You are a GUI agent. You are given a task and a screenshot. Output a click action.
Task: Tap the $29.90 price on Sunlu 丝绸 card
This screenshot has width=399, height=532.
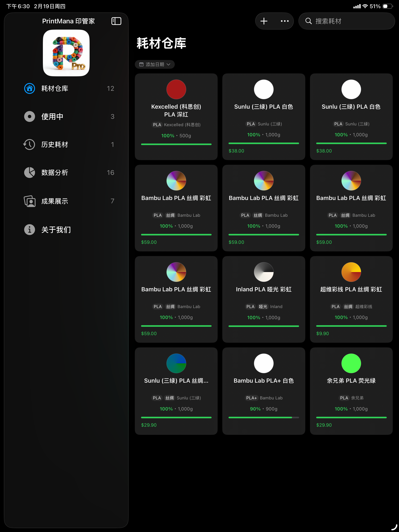pos(149,425)
